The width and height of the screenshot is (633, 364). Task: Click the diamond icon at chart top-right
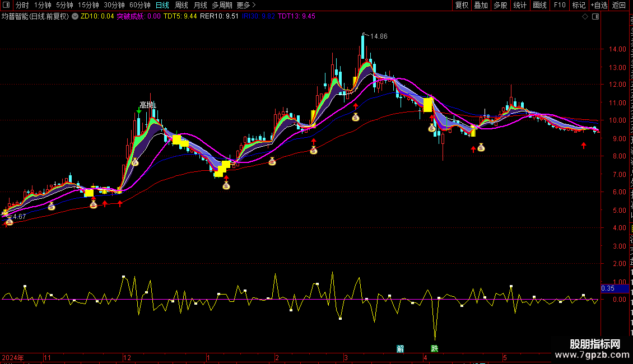click(585, 17)
